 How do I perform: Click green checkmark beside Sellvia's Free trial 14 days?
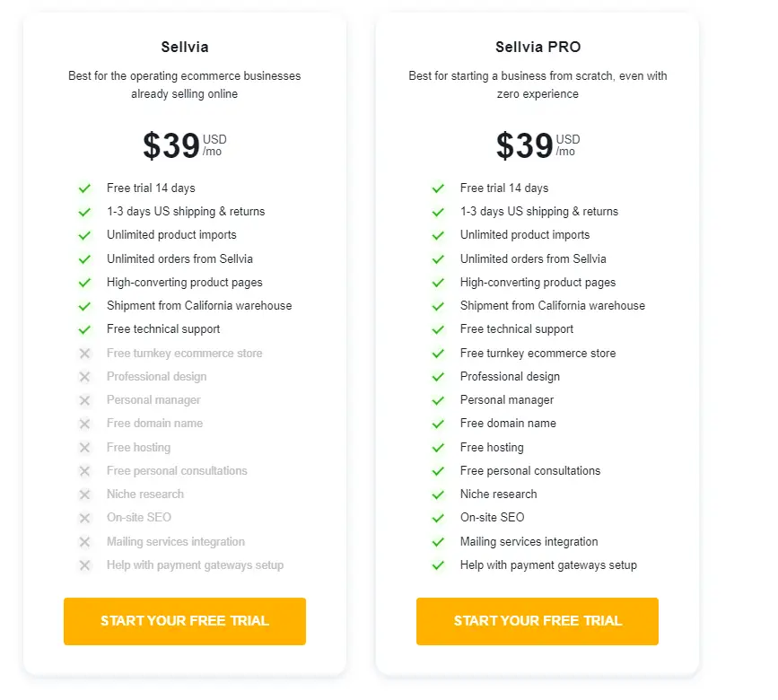click(85, 188)
